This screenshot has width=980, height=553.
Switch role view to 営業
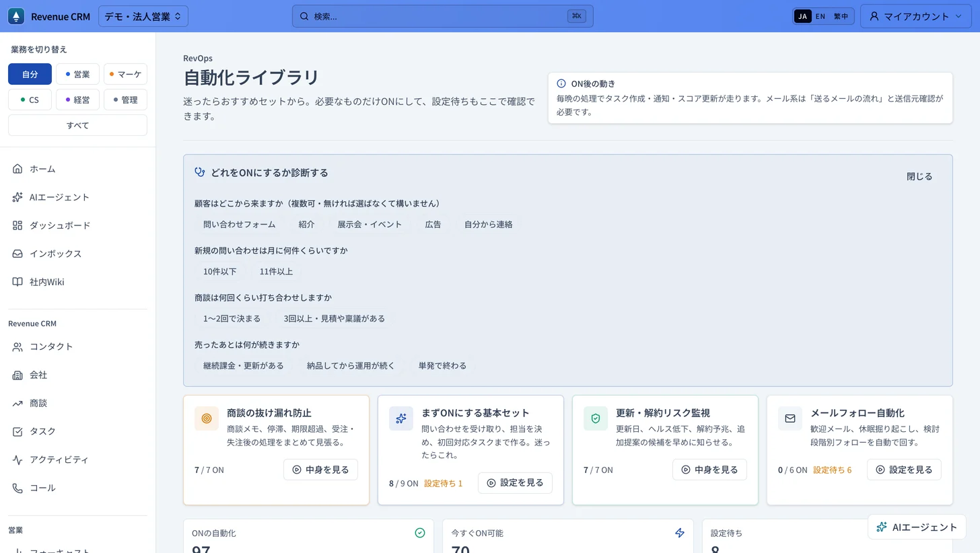point(77,74)
